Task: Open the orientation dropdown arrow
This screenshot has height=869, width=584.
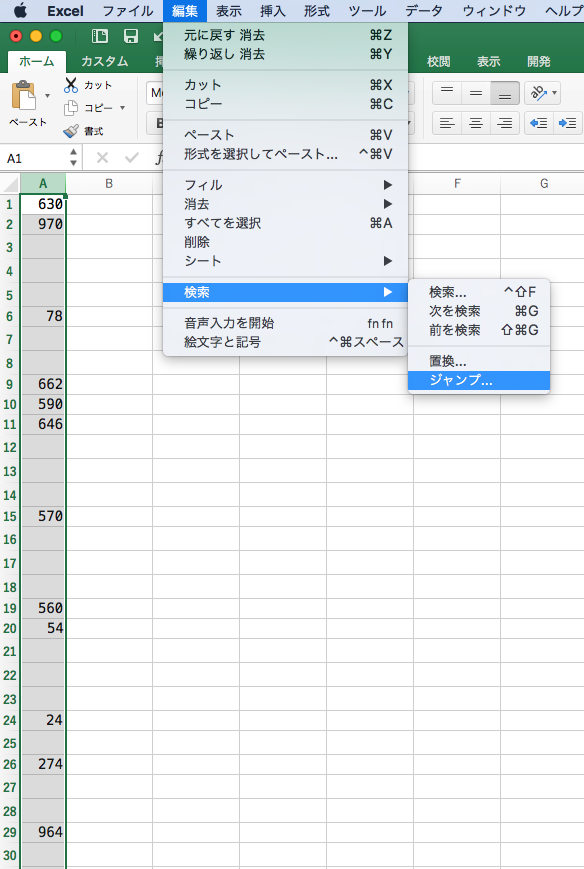Action: pos(555,93)
